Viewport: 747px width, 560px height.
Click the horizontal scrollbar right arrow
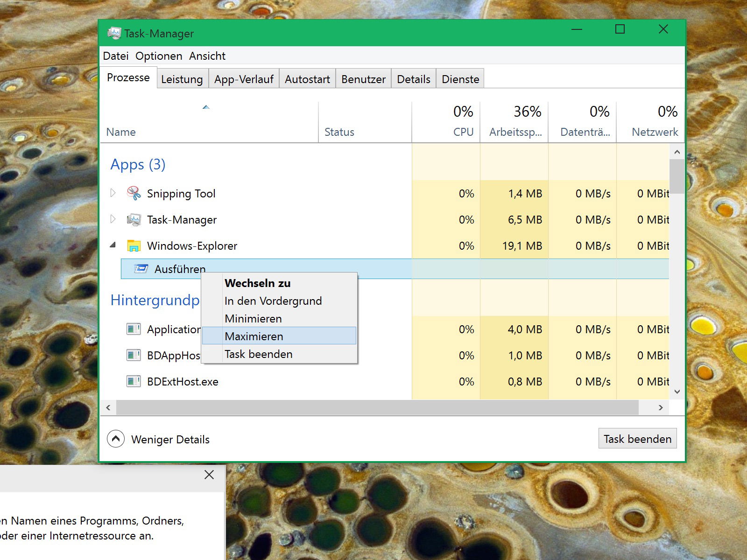coord(661,407)
